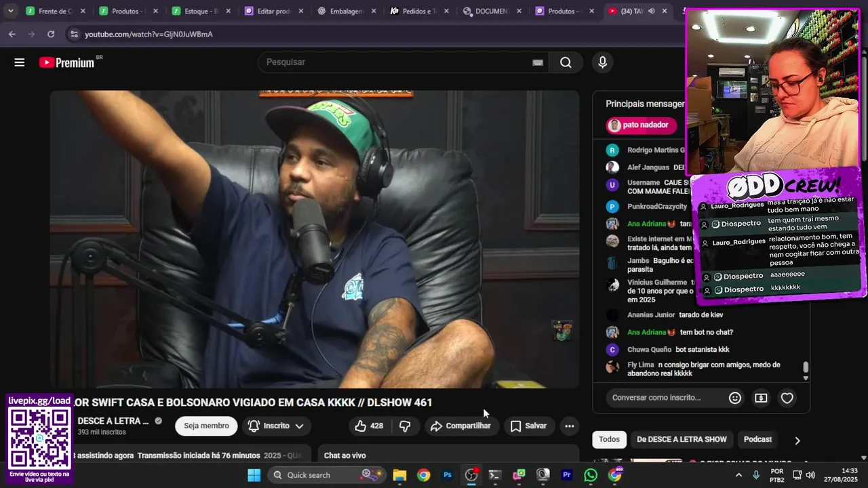Open volume control in system tray

click(x=810, y=474)
